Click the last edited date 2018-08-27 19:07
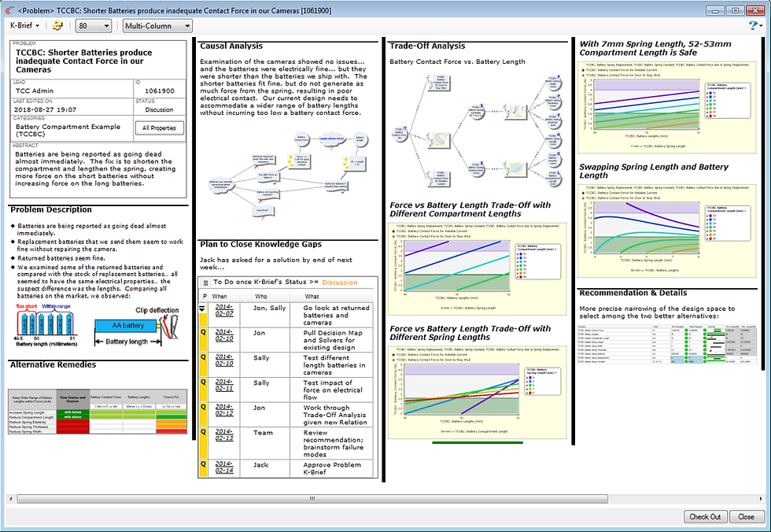This screenshot has width=771, height=532. (x=46, y=109)
